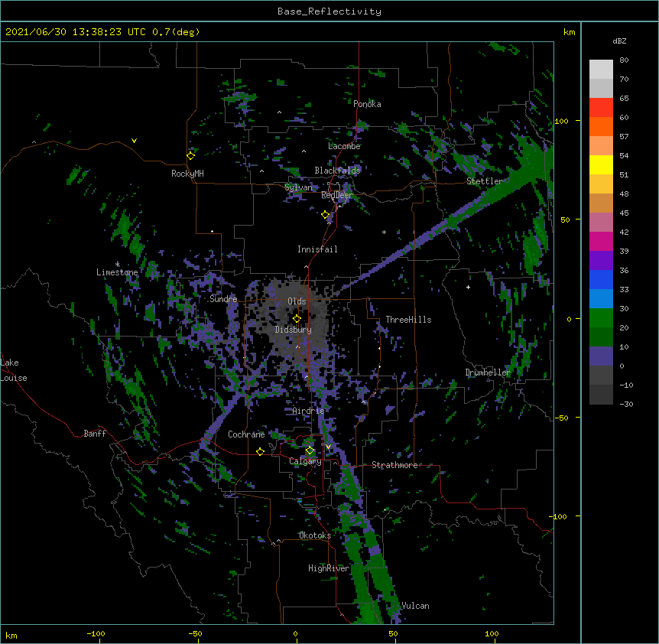The width and height of the screenshot is (659, 644).
Task: Click the Sylvan label
Action: click(x=298, y=187)
